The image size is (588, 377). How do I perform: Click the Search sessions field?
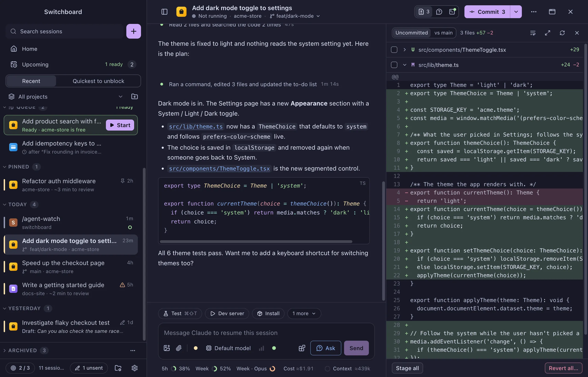point(65,31)
